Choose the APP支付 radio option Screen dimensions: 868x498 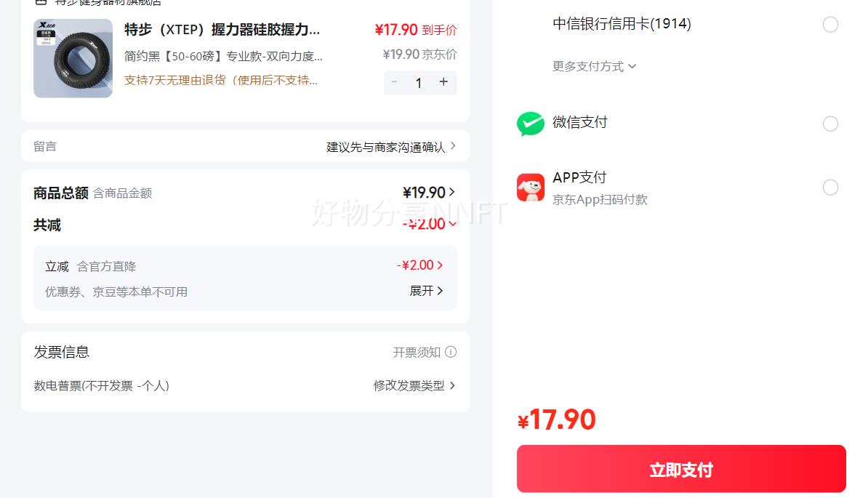click(x=830, y=188)
